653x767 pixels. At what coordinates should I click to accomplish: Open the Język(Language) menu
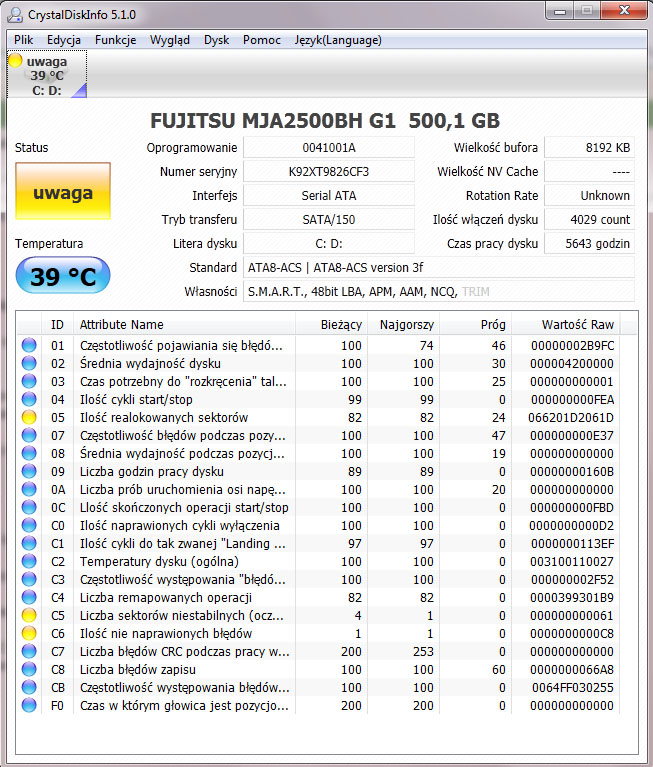(338, 40)
